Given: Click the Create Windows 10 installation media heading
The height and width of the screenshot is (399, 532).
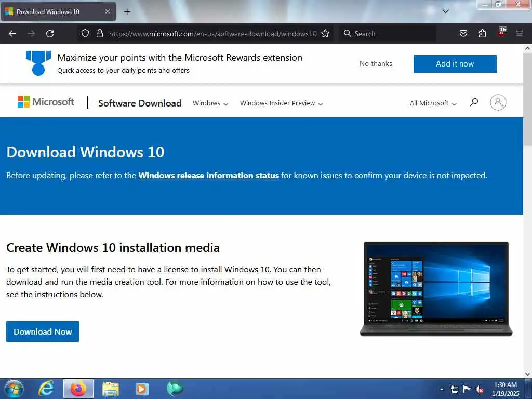Looking at the screenshot, I should coord(113,248).
